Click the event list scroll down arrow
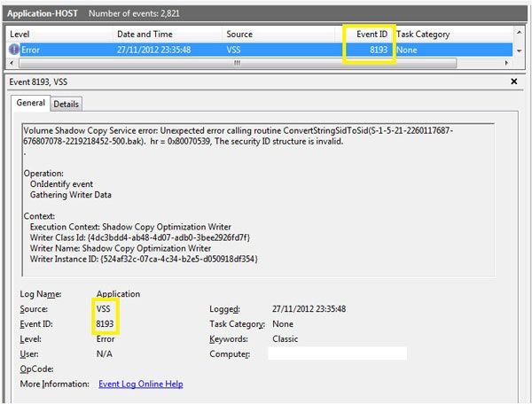 tap(519, 51)
